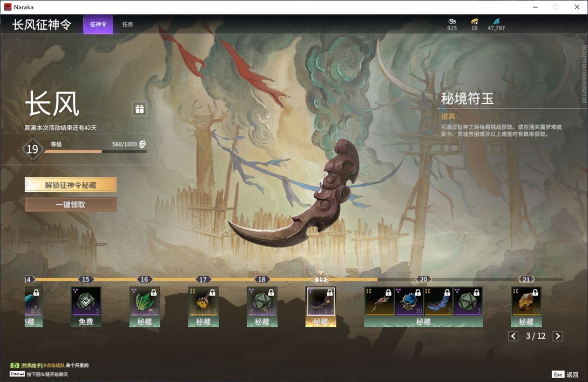Click the 秘藏 label under level 16 reward
588x382 pixels.
click(145, 321)
